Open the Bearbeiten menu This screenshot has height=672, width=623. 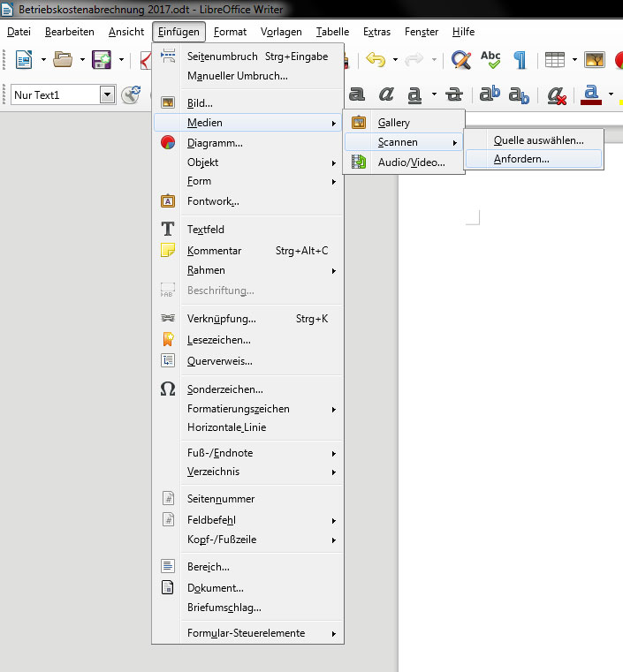pos(70,32)
